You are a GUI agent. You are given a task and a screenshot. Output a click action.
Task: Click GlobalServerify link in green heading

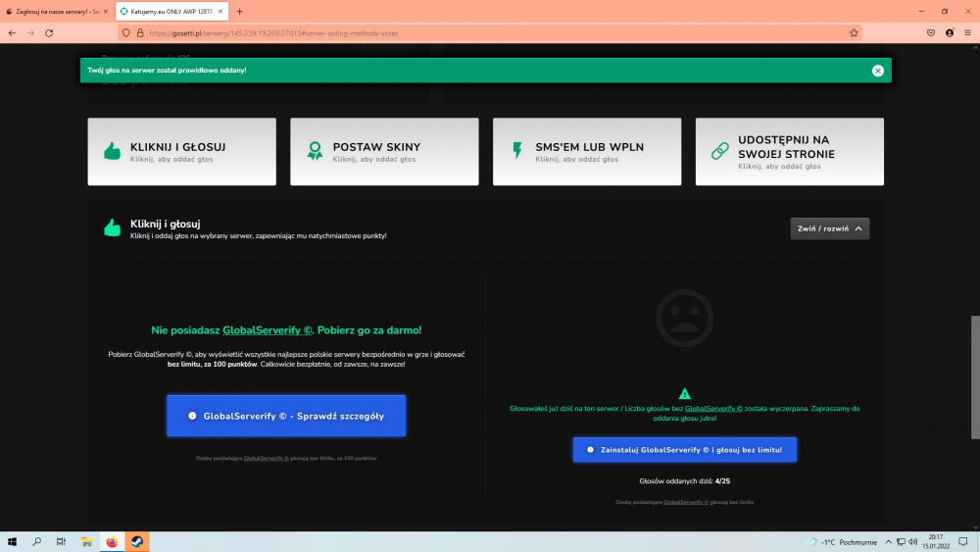pyautogui.click(x=268, y=330)
